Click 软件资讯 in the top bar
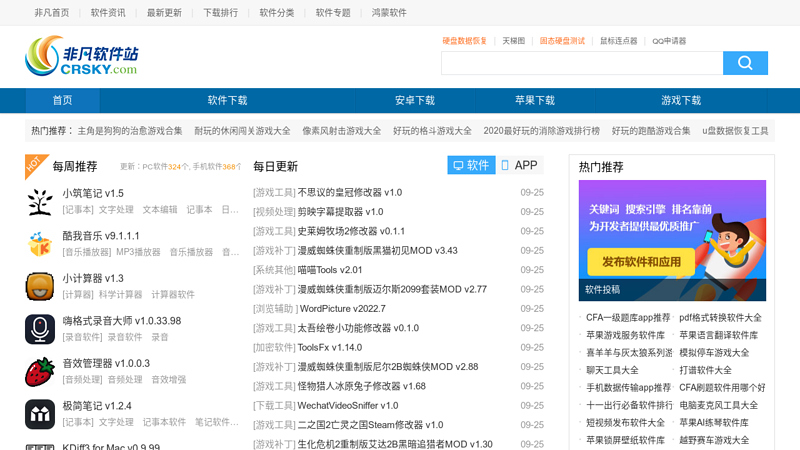This screenshot has width=800, height=450. click(108, 13)
